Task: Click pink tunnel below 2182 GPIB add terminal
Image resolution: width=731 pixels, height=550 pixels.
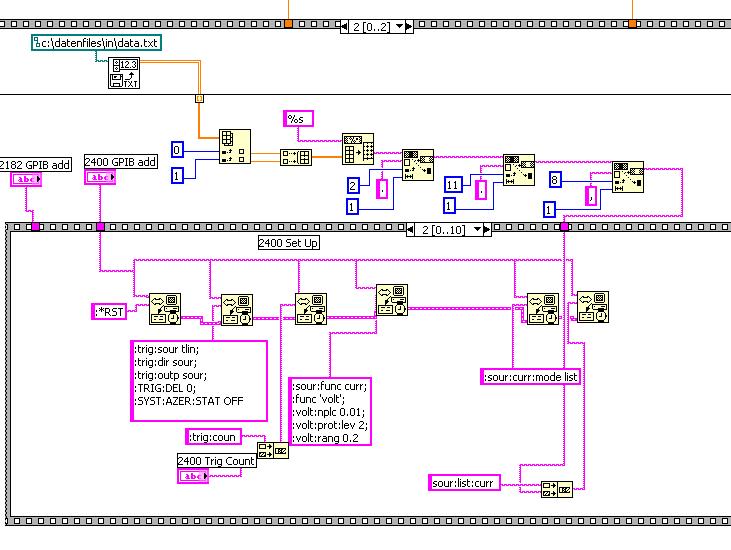Action: click(x=35, y=227)
